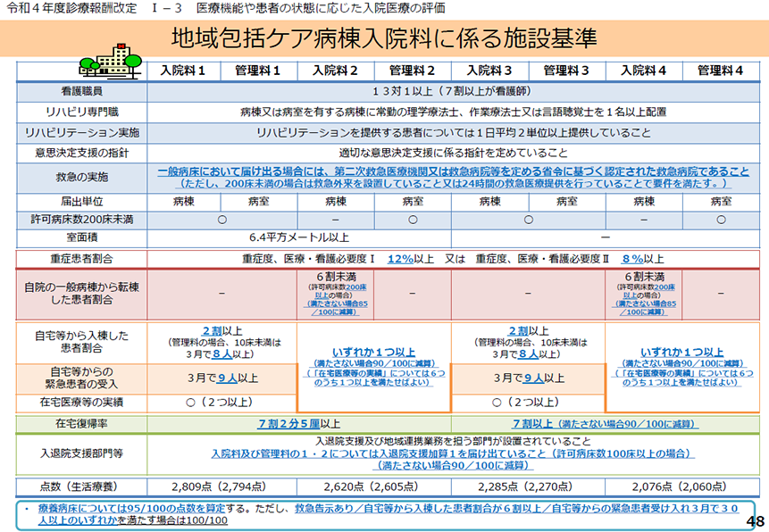Click the circle mark in 入院料3 200床未満 cell
This screenshot has width=769, height=532.
tap(528, 220)
